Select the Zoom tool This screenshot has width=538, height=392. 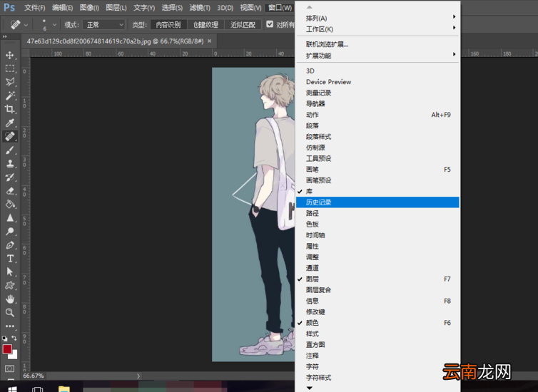pyautogui.click(x=9, y=312)
